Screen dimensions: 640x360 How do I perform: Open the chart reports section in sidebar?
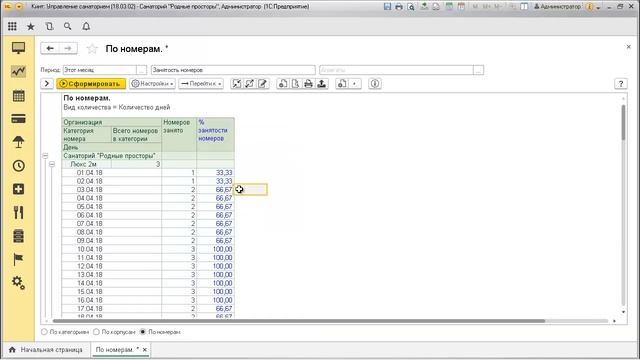(18, 72)
